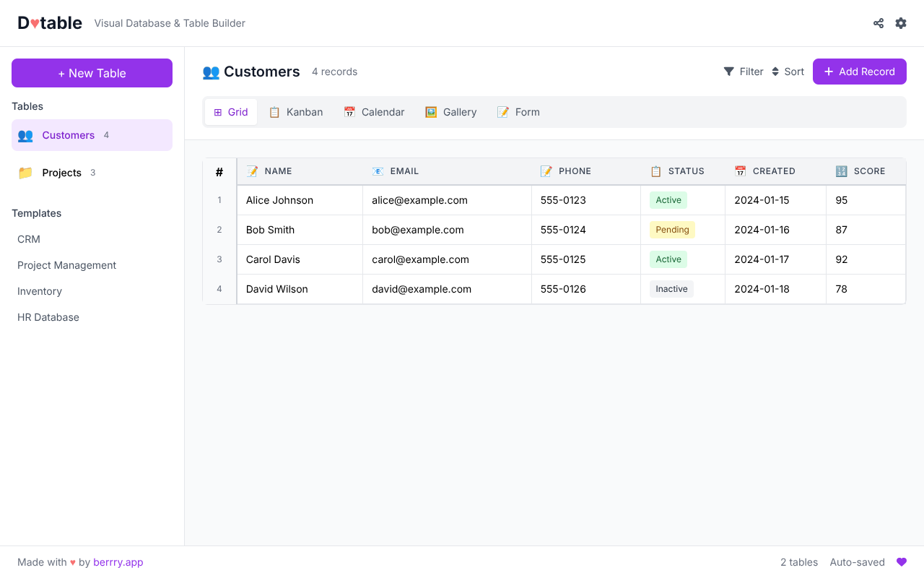Open the berrry.app link
The height and width of the screenshot is (578, 924).
click(x=118, y=562)
